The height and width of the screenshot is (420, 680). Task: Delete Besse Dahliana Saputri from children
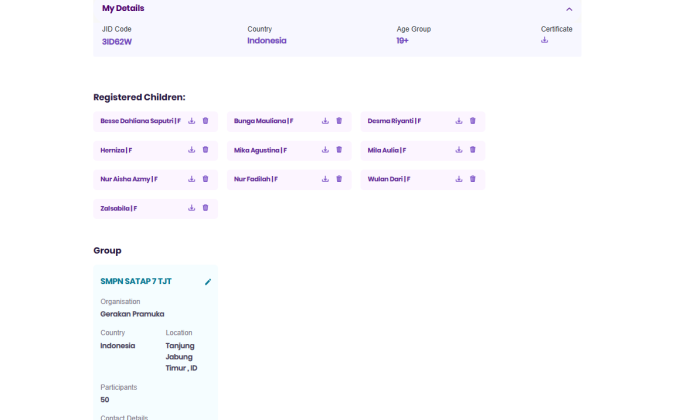click(205, 121)
